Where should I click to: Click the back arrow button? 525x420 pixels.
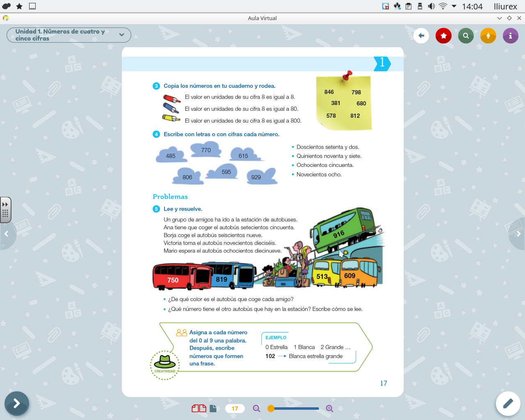421,36
